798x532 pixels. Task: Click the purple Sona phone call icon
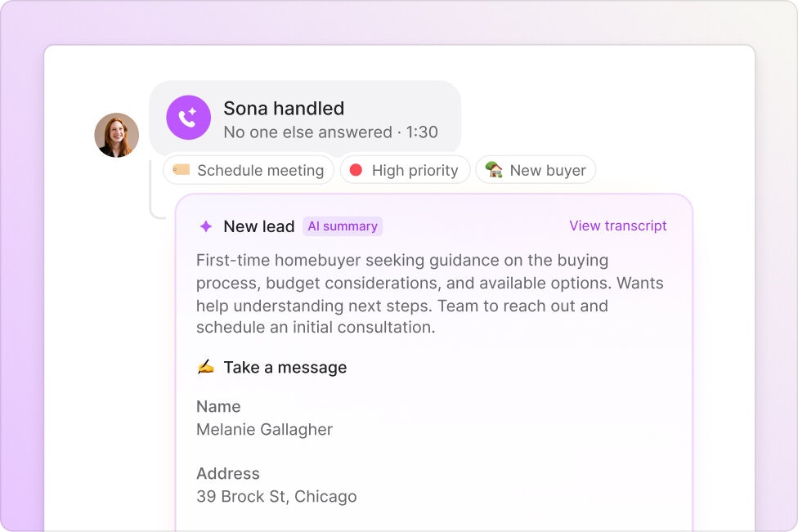188,118
